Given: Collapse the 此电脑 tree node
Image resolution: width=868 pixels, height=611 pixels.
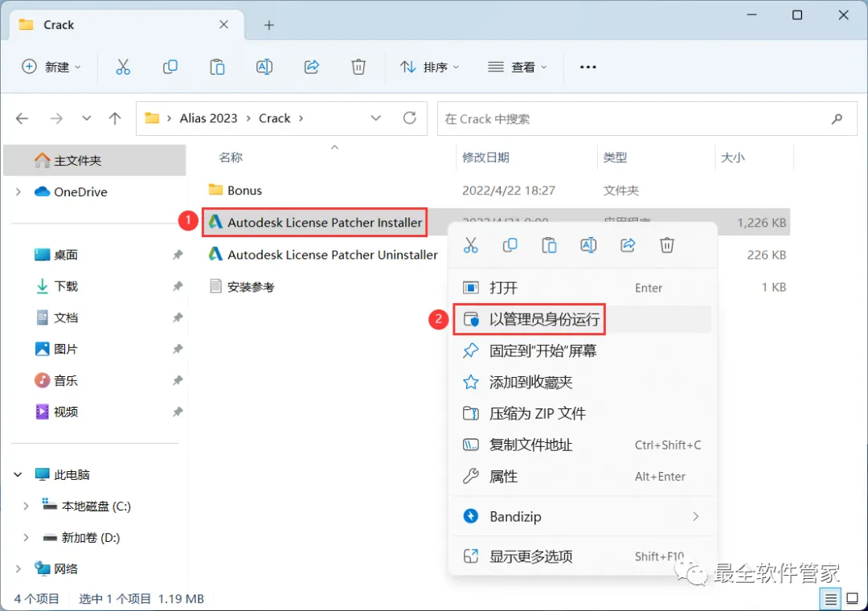Looking at the screenshot, I should pos(18,474).
